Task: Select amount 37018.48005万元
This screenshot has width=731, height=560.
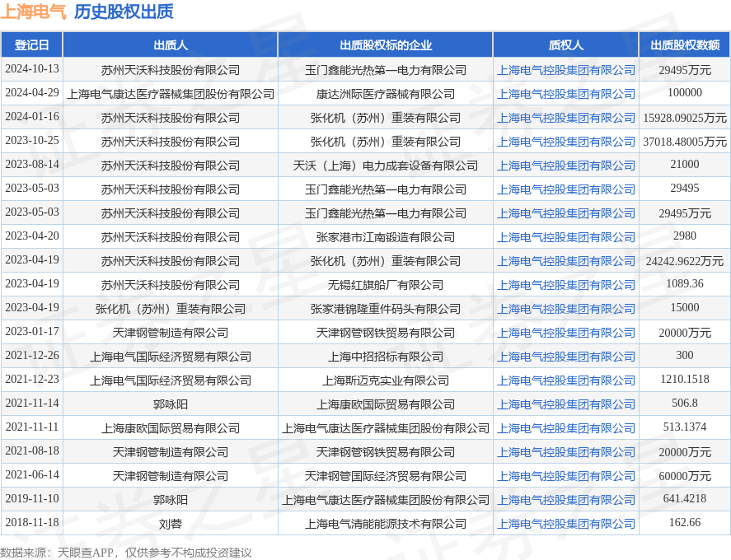Action: [x=684, y=142]
